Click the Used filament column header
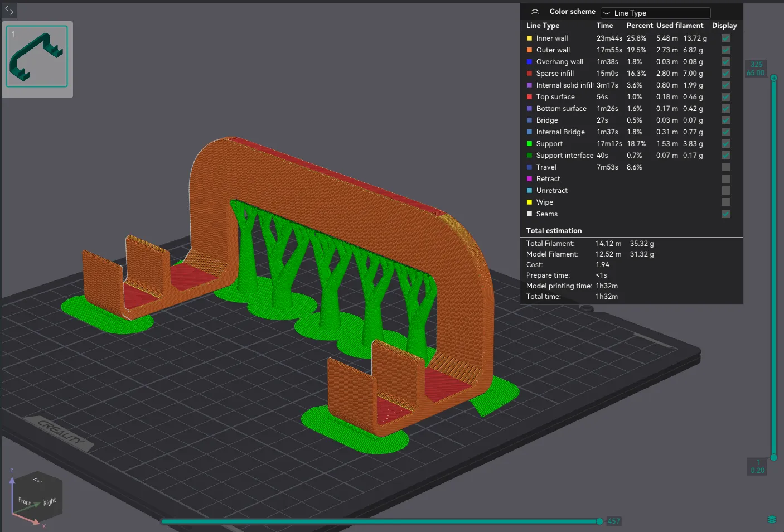Screen dimensions: 784x532 tap(679, 26)
